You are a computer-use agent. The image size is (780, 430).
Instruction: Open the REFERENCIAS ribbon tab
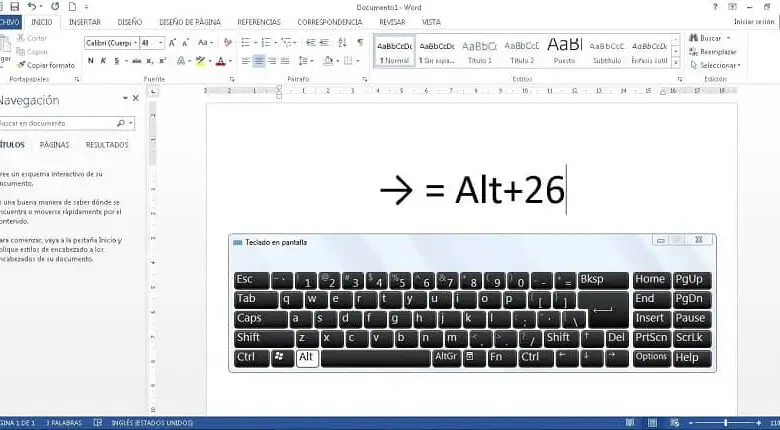[x=259, y=22]
